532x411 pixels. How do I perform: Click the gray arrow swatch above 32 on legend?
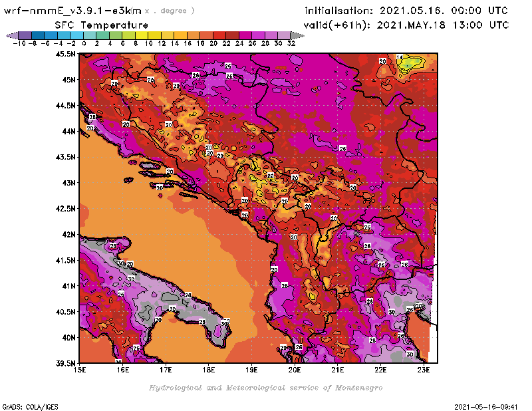click(297, 35)
